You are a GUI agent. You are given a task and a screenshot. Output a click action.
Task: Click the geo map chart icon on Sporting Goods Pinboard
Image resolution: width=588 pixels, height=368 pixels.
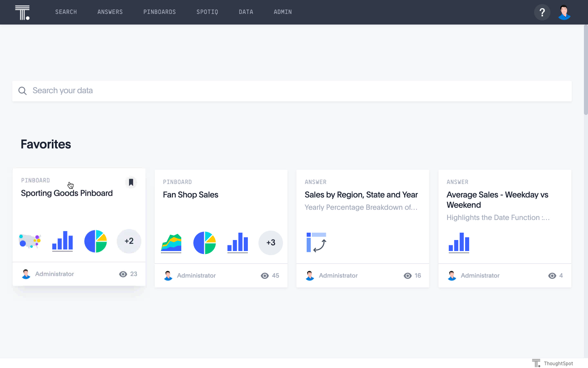pyautogui.click(x=30, y=241)
